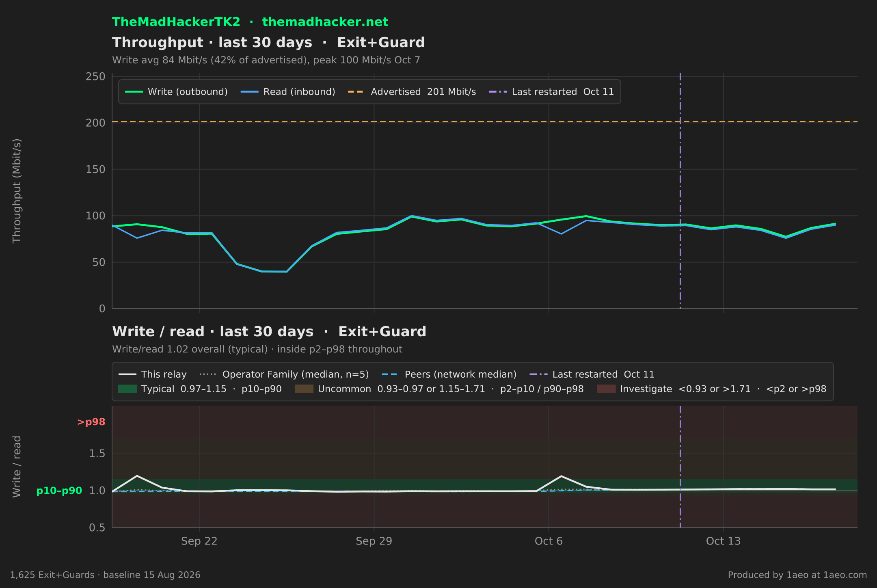Click the Sep 29 x-axis date label
Viewport: 877px width, 588px height.
tap(374, 541)
